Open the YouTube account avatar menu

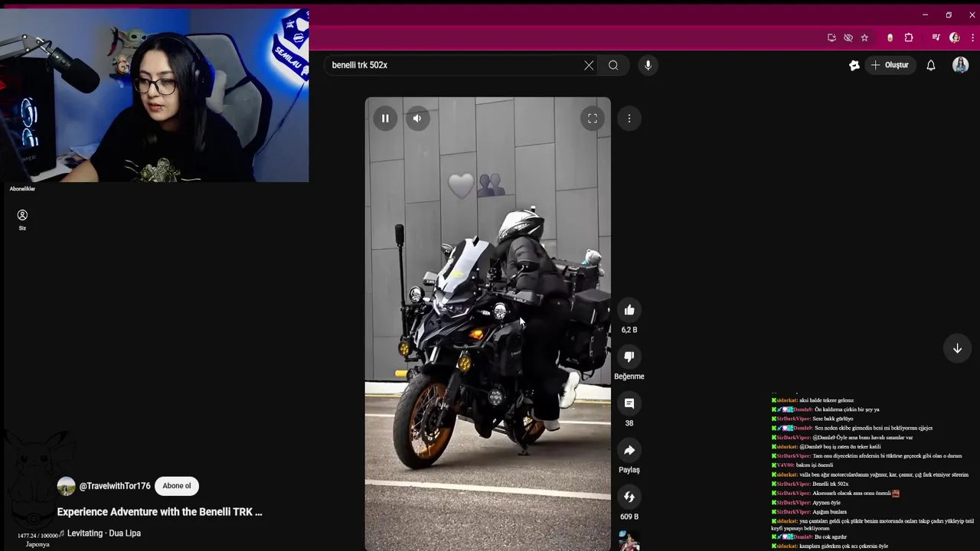(960, 65)
